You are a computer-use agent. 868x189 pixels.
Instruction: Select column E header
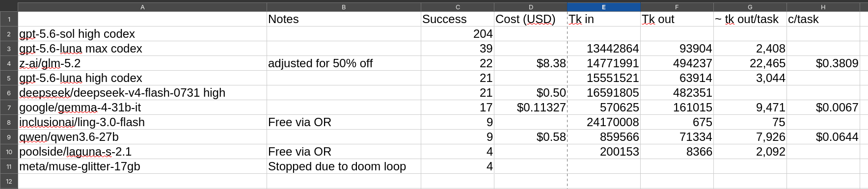[603, 7]
